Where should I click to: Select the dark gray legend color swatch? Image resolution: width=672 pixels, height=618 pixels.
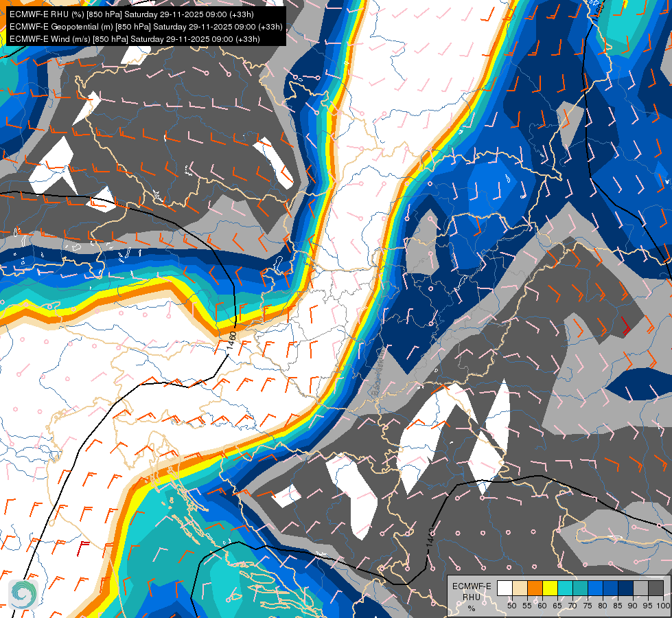coord(656,588)
